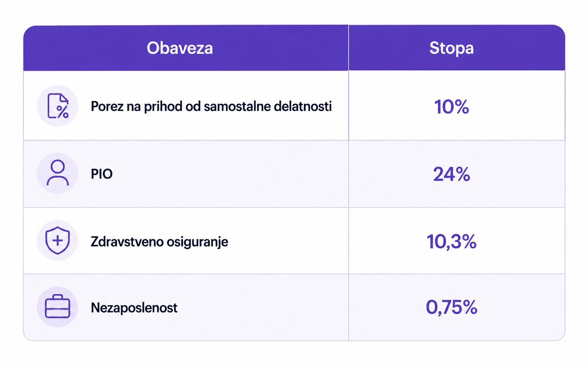This screenshot has width=588, height=368.
Task: Click the circle around the person icon
Action: (x=57, y=173)
